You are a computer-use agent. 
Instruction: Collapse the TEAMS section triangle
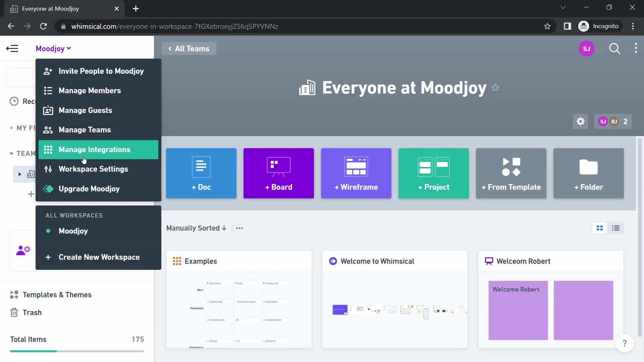pyautogui.click(x=11, y=154)
